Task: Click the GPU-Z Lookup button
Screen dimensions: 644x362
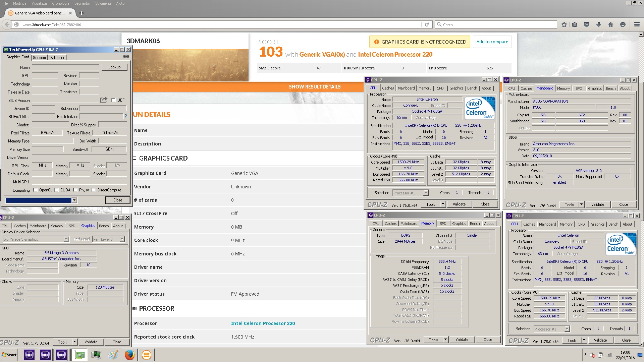Action: 114,67
